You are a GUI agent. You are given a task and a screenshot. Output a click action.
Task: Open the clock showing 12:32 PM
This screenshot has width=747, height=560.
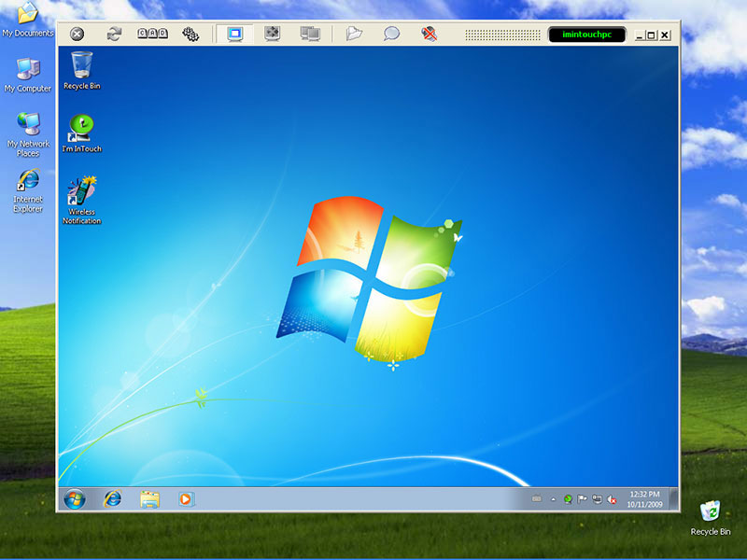(644, 499)
